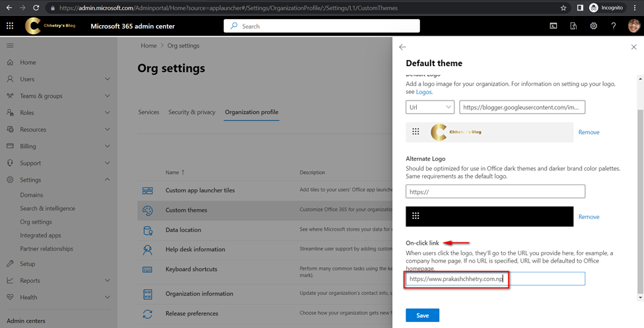Remove the alternate logo
This screenshot has height=328, width=644.
coord(589,217)
